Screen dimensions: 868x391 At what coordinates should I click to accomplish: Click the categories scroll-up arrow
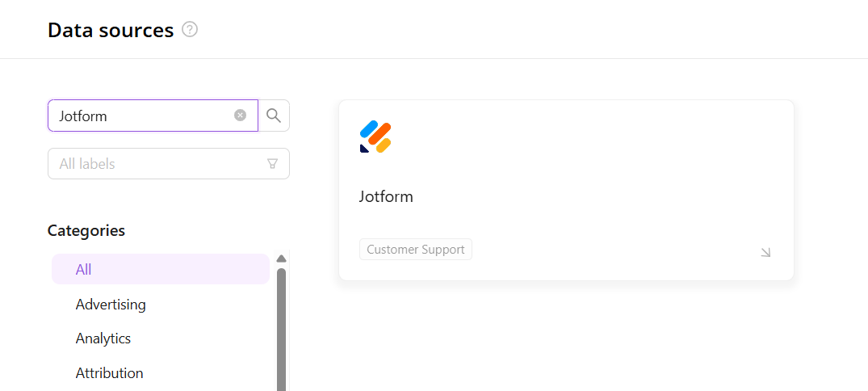pos(281,259)
